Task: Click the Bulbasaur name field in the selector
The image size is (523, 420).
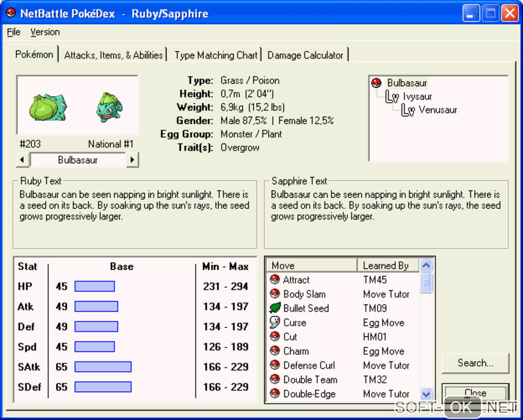Action: point(77,160)
